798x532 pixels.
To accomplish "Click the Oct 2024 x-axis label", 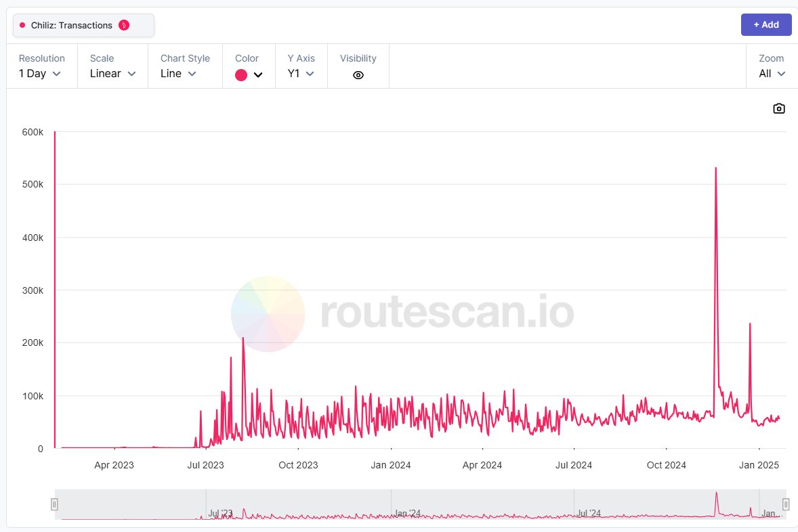I will 666,465.
